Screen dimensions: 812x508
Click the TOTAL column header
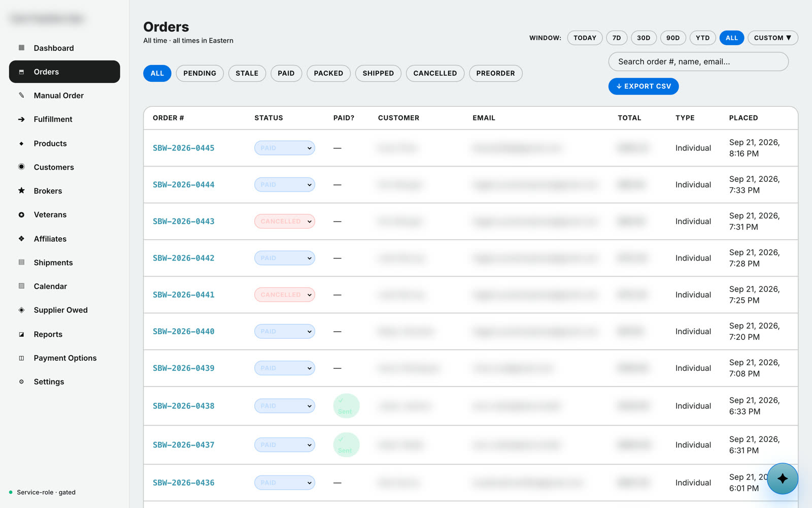point(629,118)
